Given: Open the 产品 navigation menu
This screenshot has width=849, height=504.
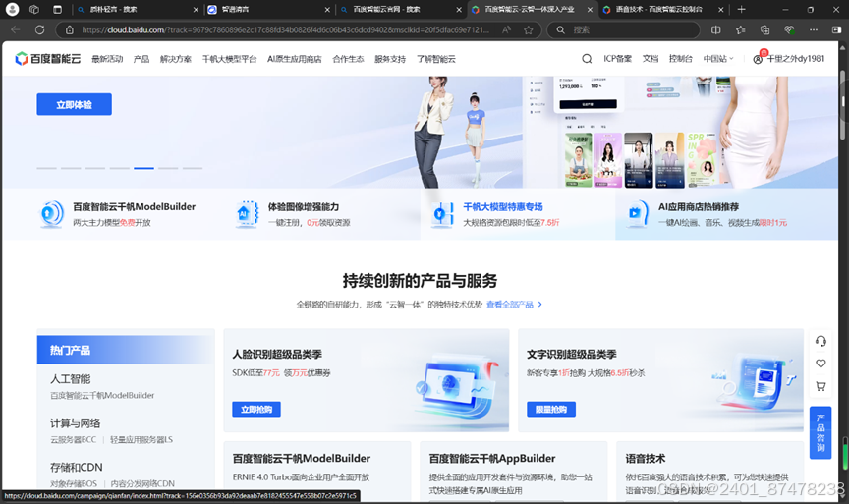Looking at the screenshot, I should [x=141, y=59].
